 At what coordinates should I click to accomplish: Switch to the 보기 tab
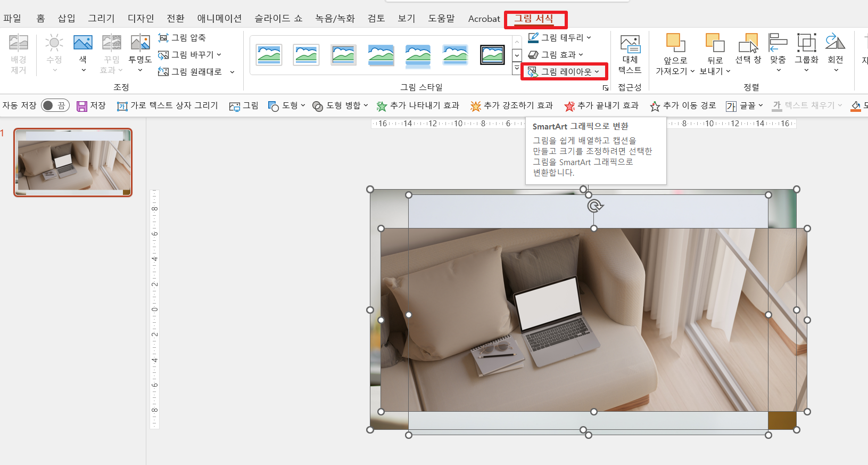[407, 19]
